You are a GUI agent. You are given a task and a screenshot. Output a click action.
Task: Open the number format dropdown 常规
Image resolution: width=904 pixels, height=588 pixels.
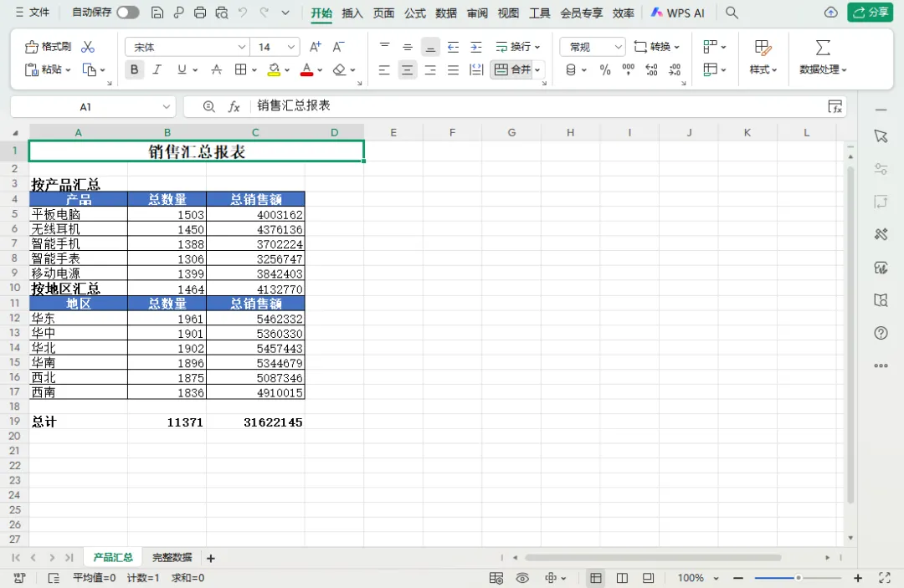click(x=619, y=47)
